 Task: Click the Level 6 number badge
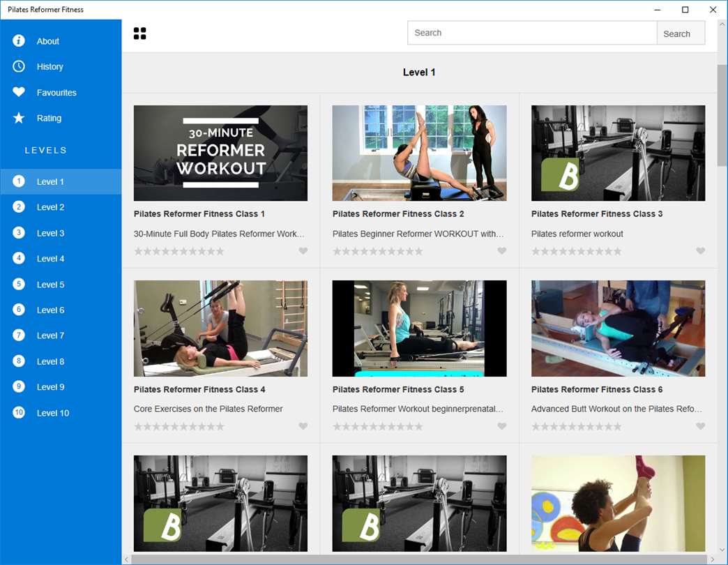(19, 310)
